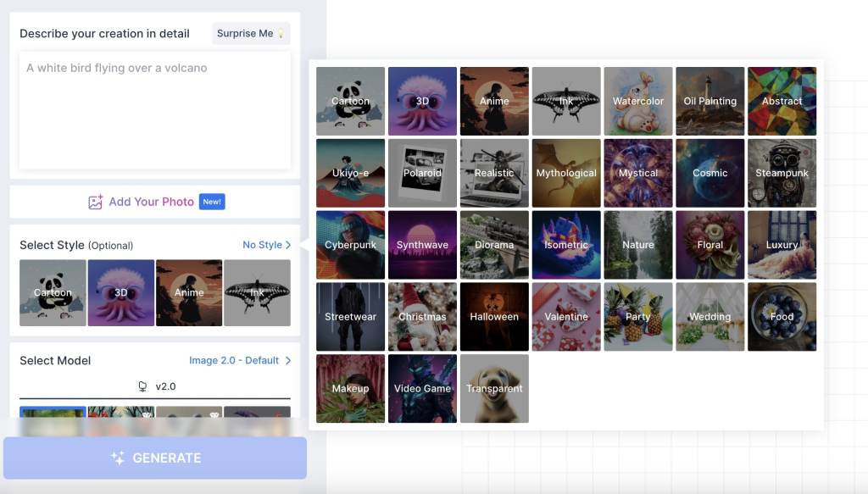
Task: Pick the Halloween style tile
Action: tap(494, 317)
